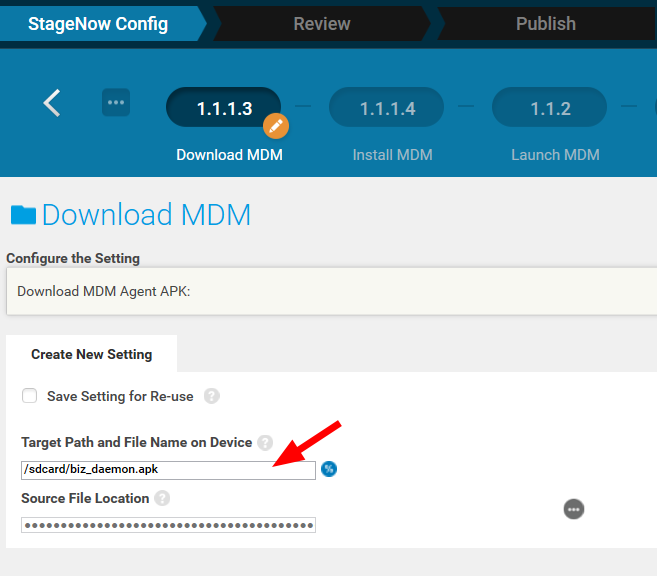
Task: Click the Download MDM page heading
Action: 146,215
